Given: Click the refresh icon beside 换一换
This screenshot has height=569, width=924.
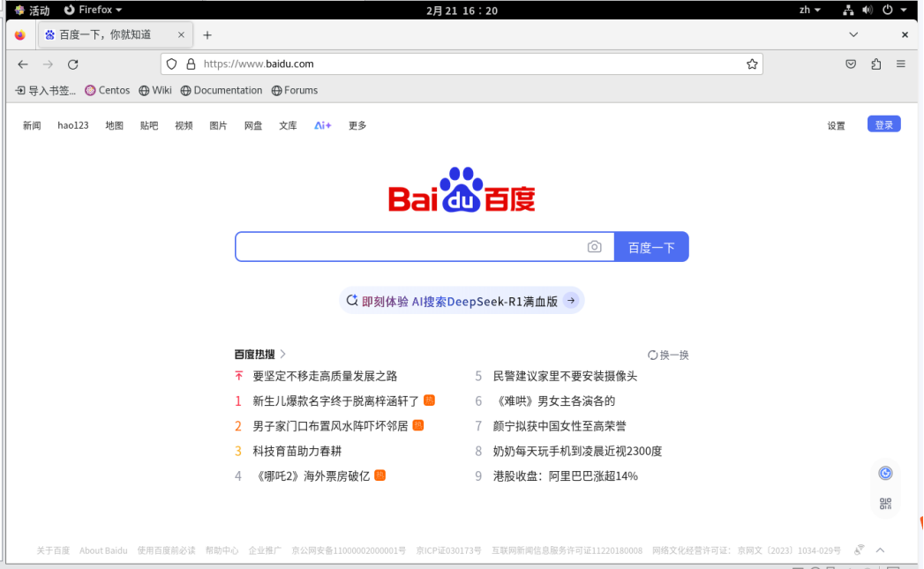Looking at the screenshot, I should pyautogui.click(x=652, y=356).
